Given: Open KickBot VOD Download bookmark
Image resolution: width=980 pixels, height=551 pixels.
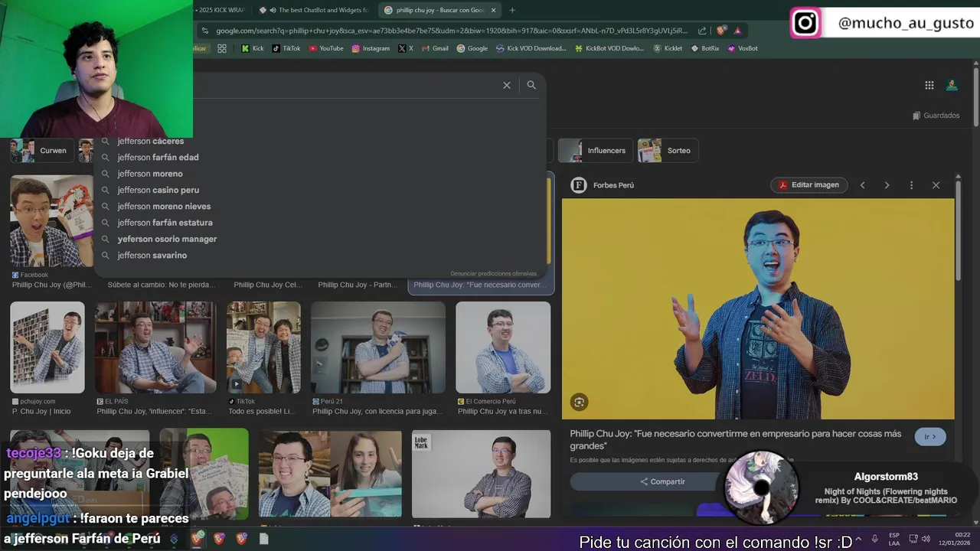Looking at the screenshot, I should point(609,48).
